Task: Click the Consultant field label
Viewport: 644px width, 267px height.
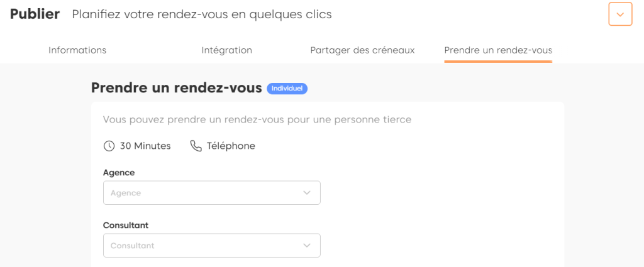Action: coord(126,225)
